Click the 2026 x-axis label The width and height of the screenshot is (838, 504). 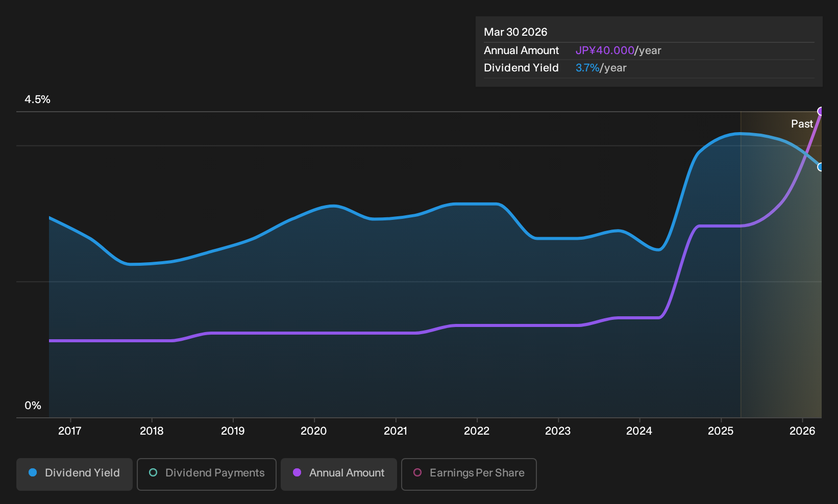coord(802,431)
